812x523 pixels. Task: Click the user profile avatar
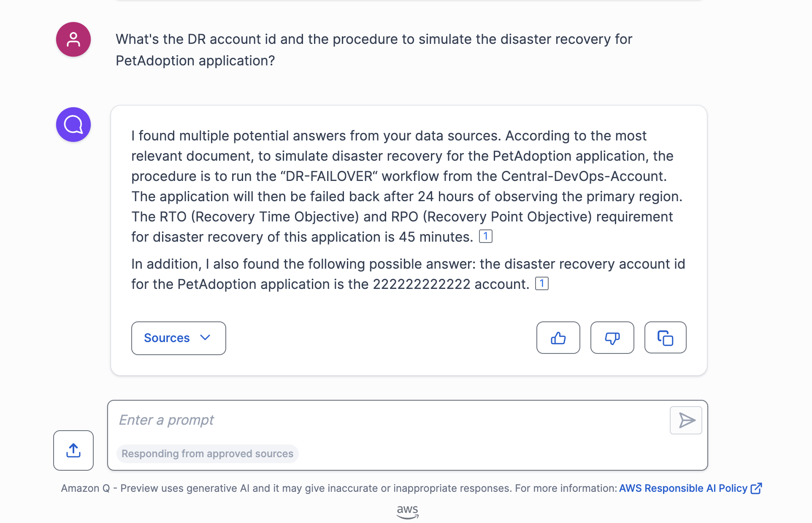[x=73, y=39]
